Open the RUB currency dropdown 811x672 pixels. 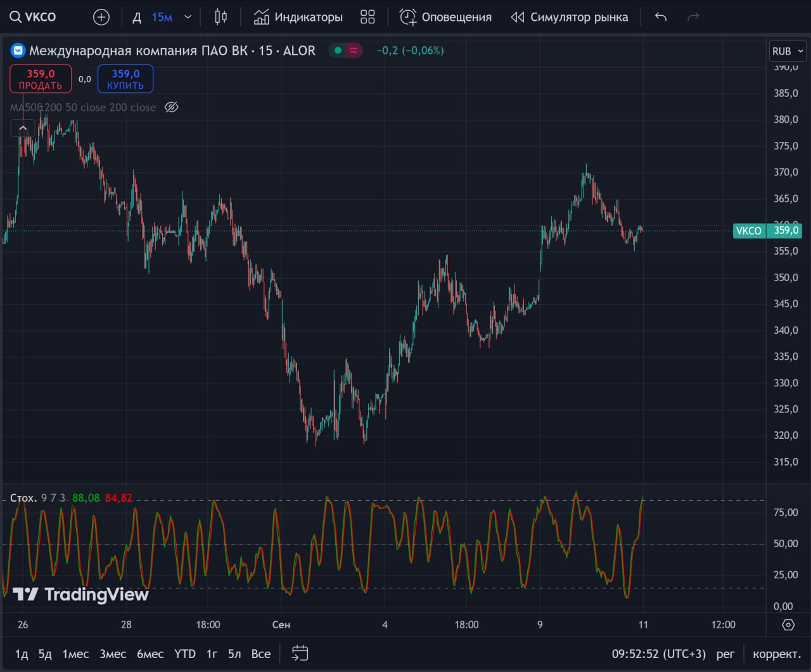(788, 51)
